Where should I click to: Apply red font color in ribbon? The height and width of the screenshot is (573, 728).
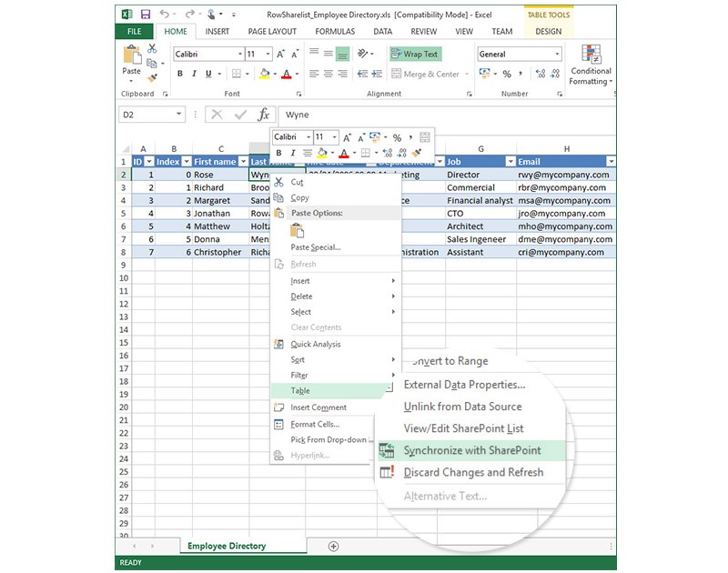click(287, 74)
